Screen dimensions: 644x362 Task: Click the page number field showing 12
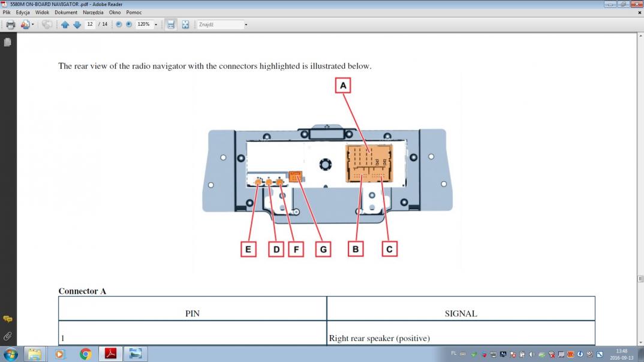coord(90,24)
